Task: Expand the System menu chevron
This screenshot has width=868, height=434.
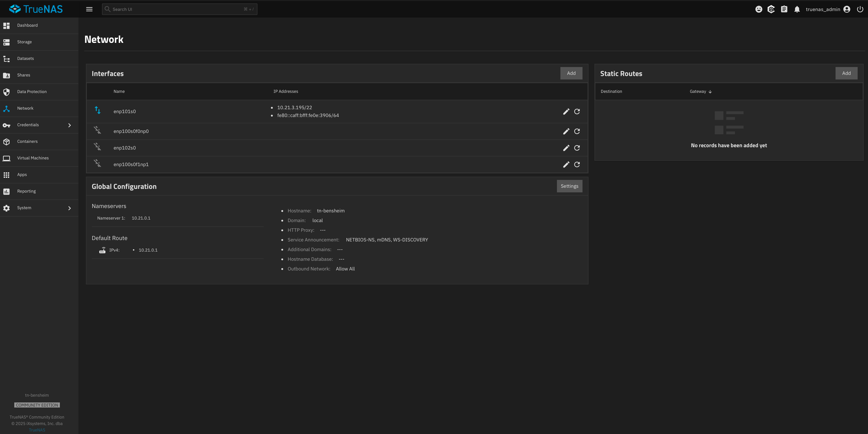Action: (69, 208)
